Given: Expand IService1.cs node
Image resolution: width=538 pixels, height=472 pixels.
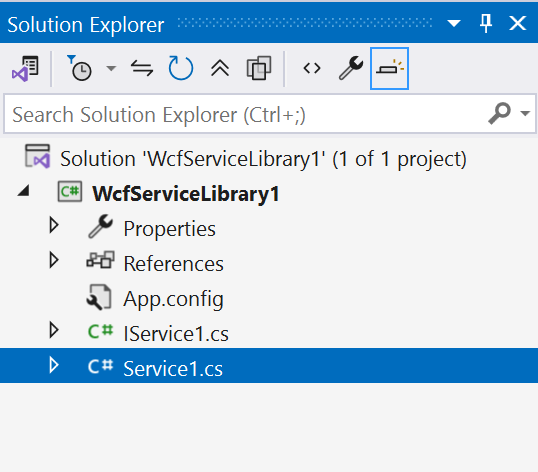Looking at the screenshot, I should tap(54, 330).
